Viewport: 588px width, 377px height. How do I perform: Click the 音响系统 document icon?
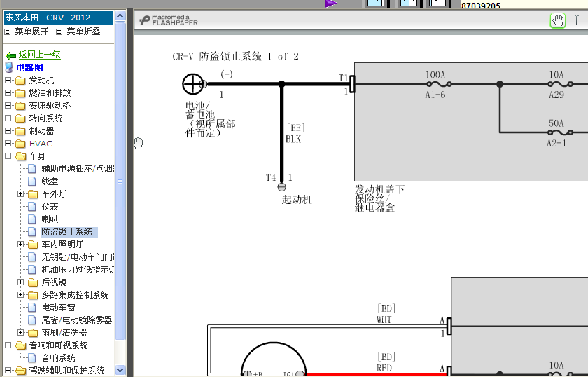pyautogui.click(x=32, y=358)
